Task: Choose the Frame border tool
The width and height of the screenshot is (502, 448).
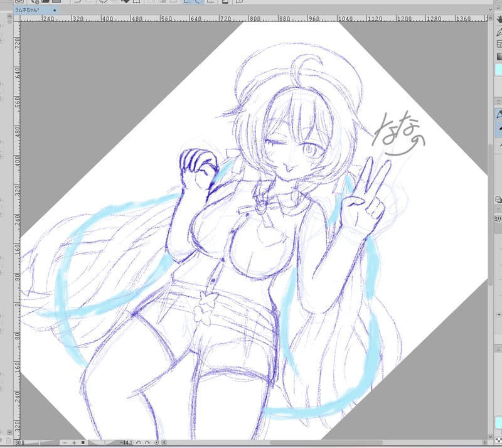Action: [x=498, y=44]
